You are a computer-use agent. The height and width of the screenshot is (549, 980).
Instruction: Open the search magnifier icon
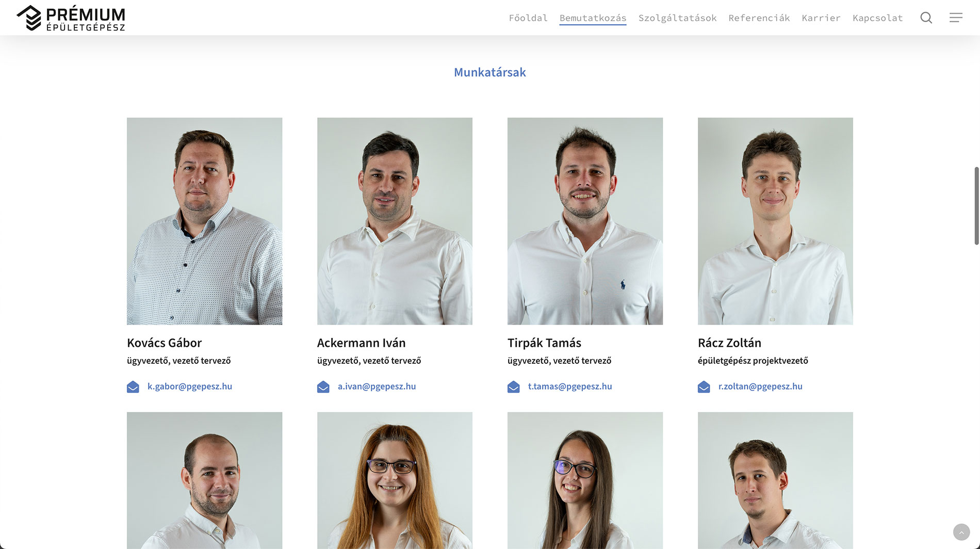pyautogui.click(x=926, y=18)
